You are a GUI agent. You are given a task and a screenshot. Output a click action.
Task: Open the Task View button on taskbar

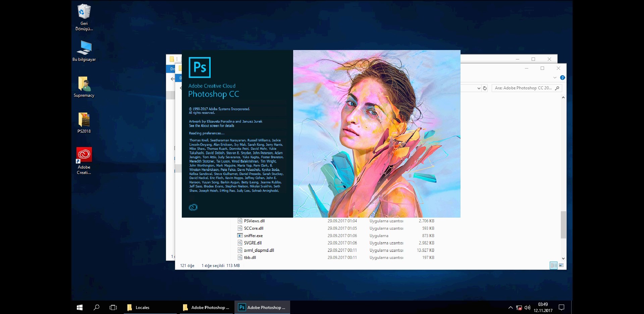click(113, 307)
